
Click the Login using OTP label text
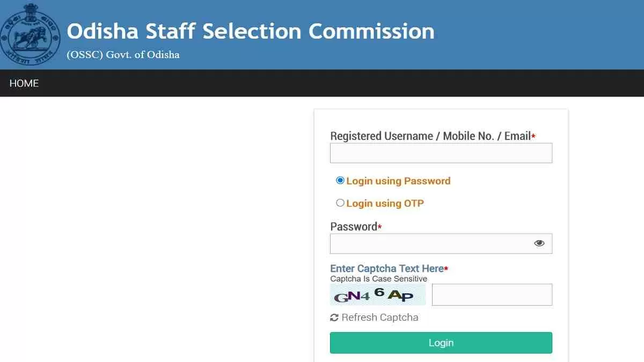[x=385, y=203]
